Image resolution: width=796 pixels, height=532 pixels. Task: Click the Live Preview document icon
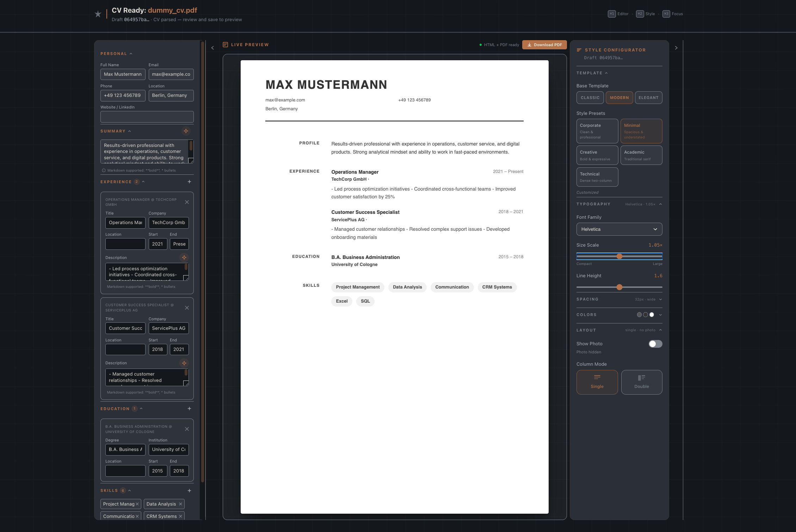[x=226, y=45]
